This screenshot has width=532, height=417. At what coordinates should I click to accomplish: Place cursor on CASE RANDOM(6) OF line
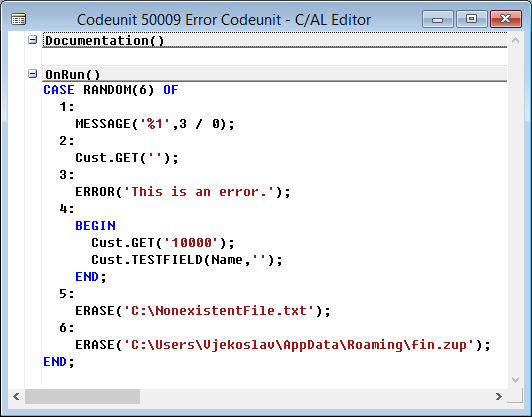pyautogui.click(x=111, y=90)
